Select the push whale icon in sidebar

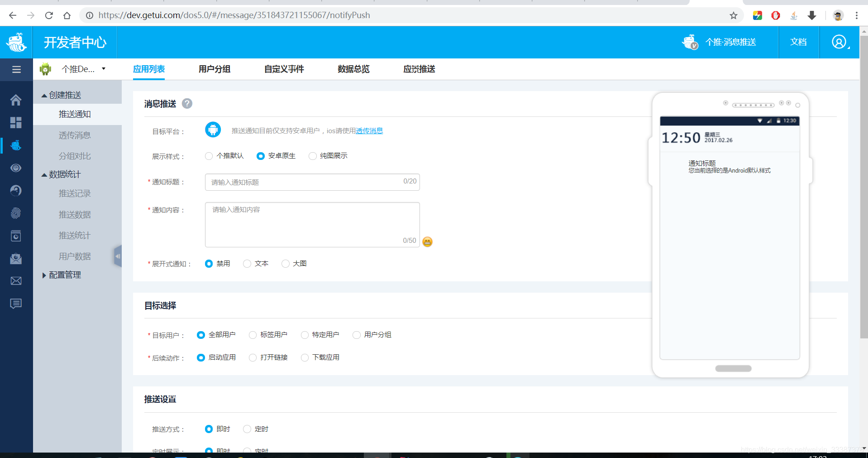16,145
